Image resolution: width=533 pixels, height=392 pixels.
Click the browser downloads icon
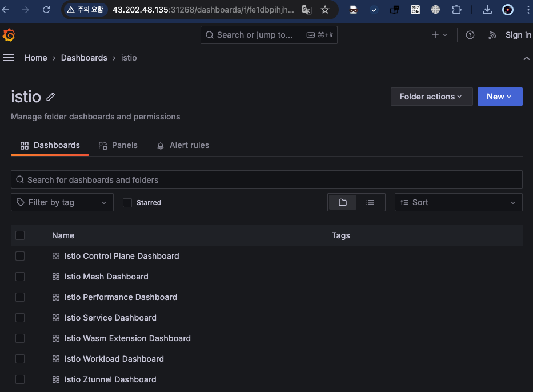pos(487,10)
